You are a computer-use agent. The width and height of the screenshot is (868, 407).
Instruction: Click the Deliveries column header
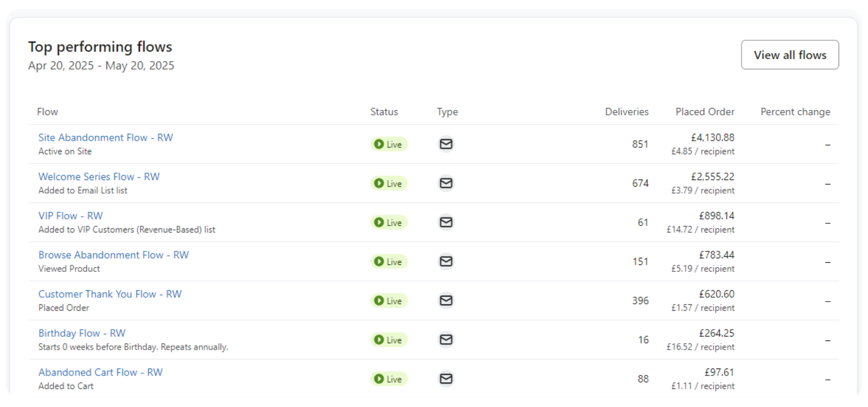click(627, 112)
